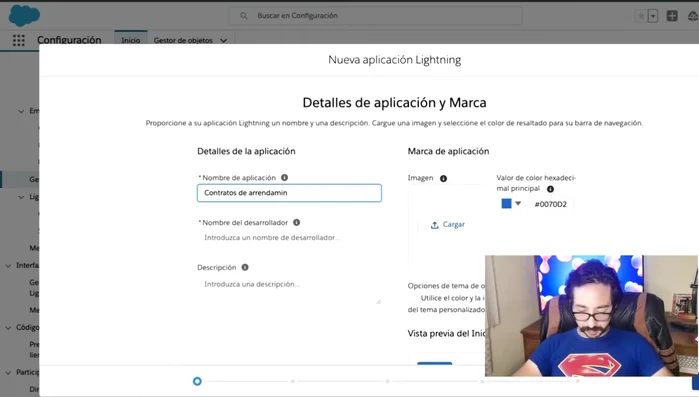
Task: Click the first progress step indicator
Action: (197, 381)
